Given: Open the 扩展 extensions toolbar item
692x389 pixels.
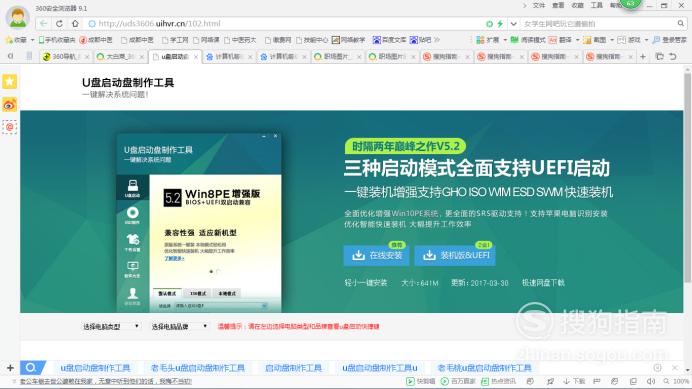Looking at the screenshot, I should point(488,40).
